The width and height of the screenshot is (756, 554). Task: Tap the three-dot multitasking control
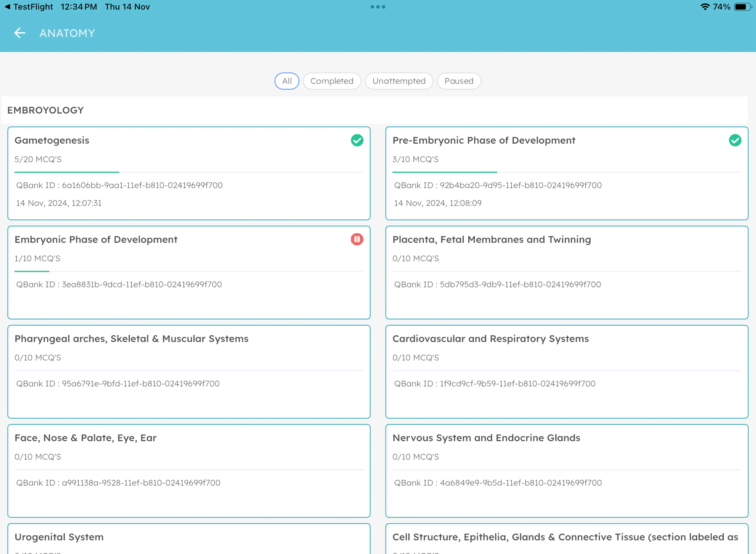coord(378,7)
